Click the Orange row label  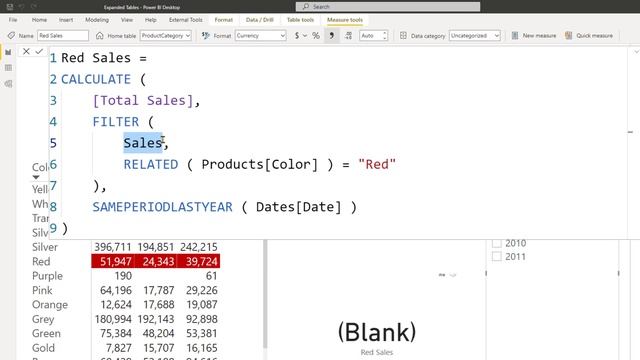coord(50,305)
